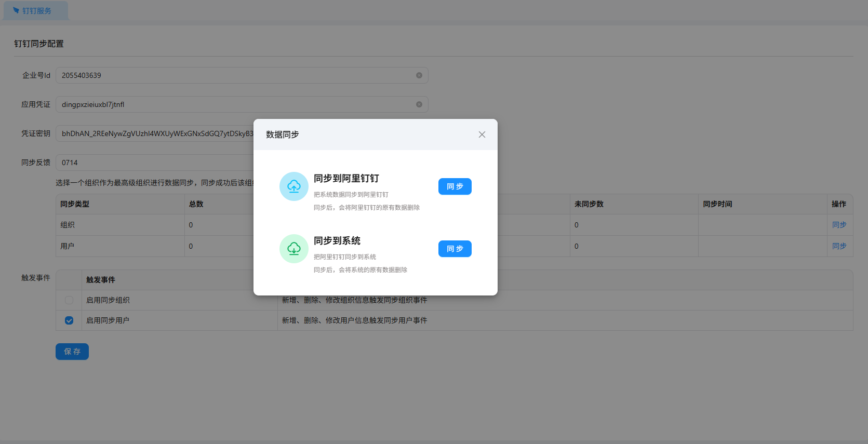Viewport: 868px width, 444px height.
Task: Click the cloud upload icon for 同步到阿里钉钉
Action: click(294, 186)
